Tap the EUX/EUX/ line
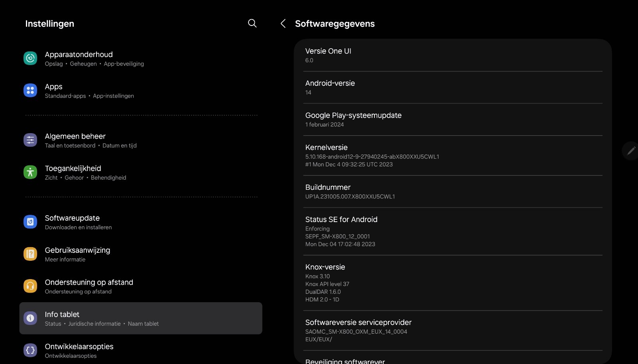The height and width of the screenshot is (364, 638). click(x=319, y=339)
